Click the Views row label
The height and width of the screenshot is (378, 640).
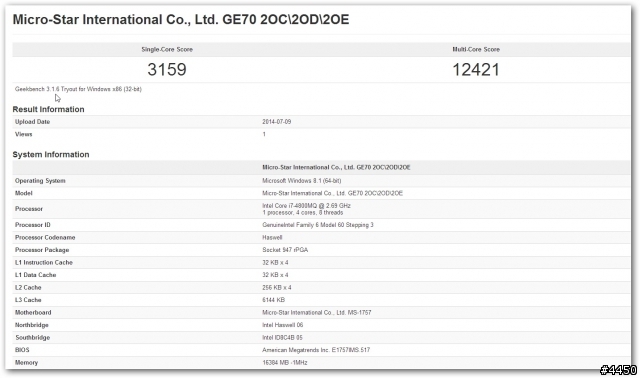(24, 134)
